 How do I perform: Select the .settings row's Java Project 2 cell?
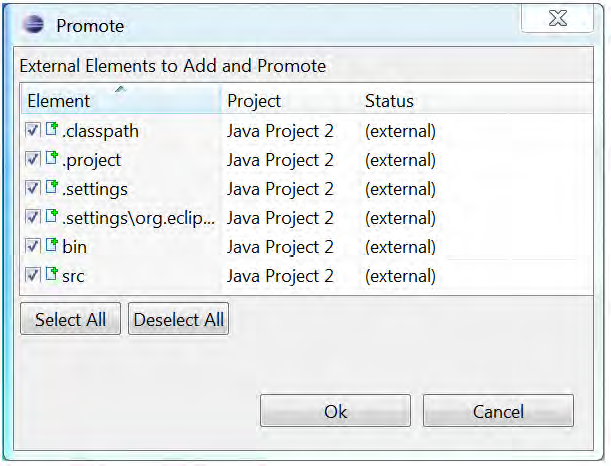click(x=280, y=189)
